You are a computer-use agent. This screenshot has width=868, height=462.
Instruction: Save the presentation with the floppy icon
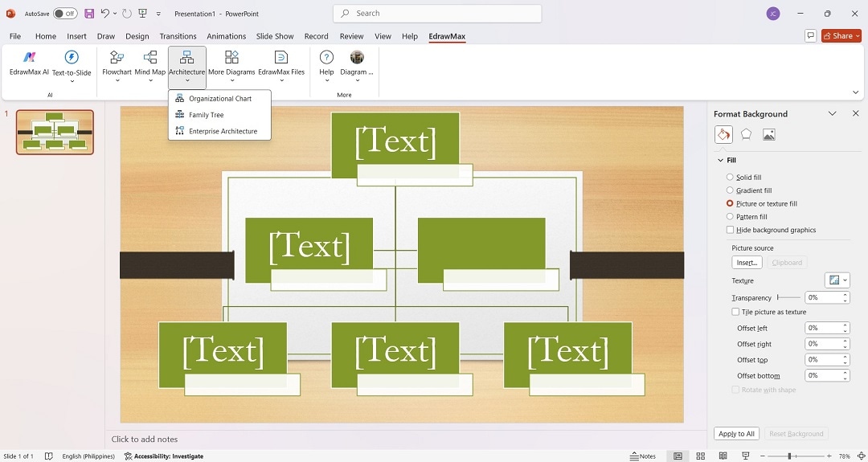point(88,14)
